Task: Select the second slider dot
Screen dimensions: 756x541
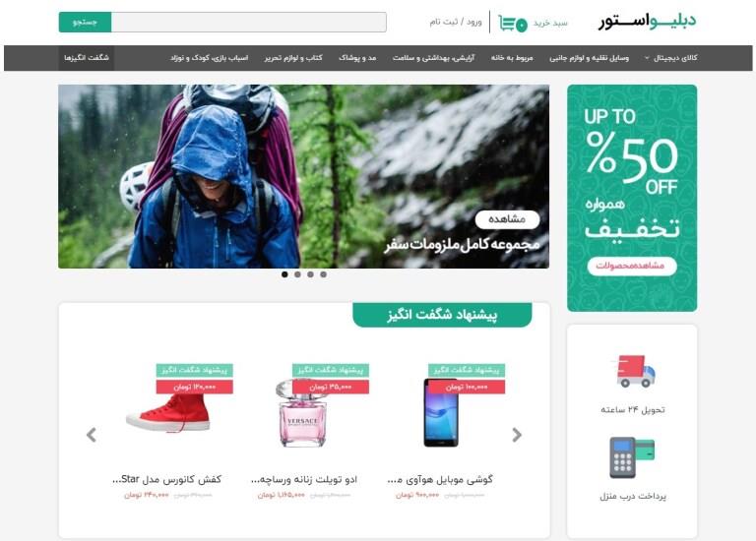Action: click(297, 274)
